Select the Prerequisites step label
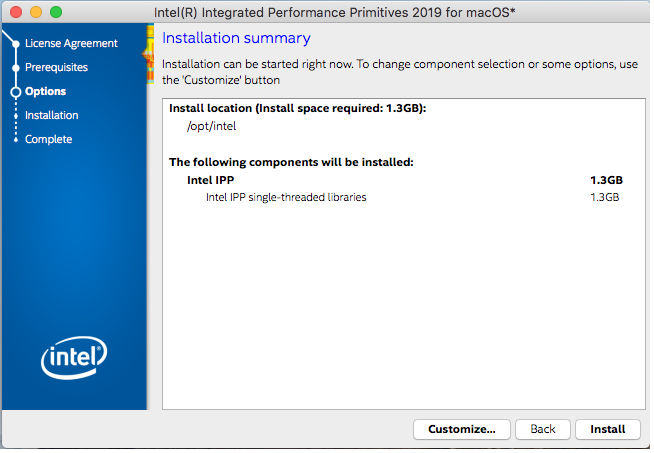Screen dimensions: 654x453 pyautogui.click(x=56, y=68)
